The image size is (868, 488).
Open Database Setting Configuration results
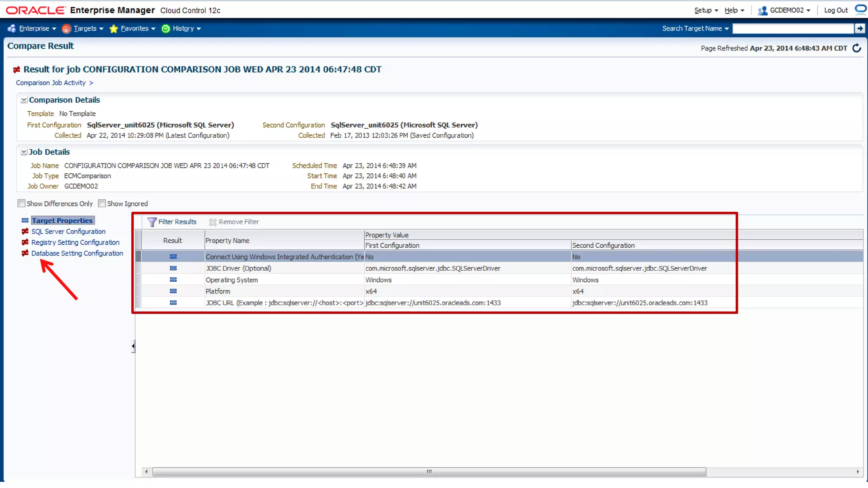click(77, 253)
